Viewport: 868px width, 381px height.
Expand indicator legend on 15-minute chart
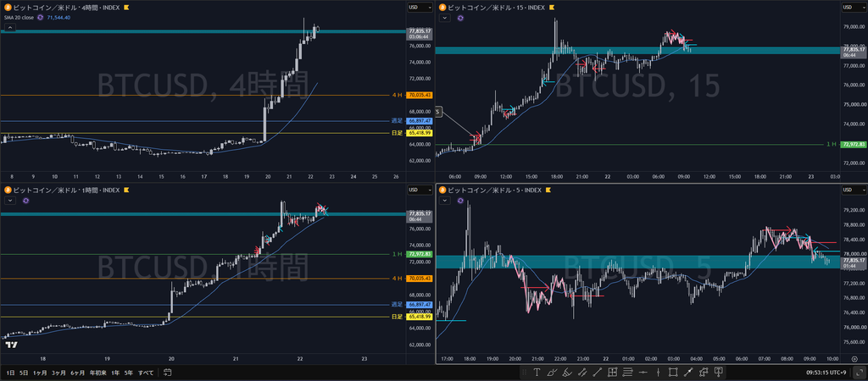[444, 18]
